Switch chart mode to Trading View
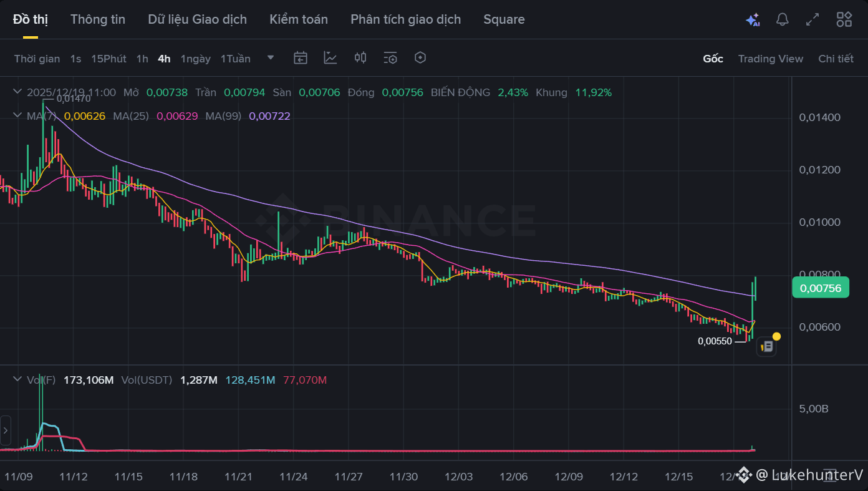Screen dimensions: 868x491 771,59
